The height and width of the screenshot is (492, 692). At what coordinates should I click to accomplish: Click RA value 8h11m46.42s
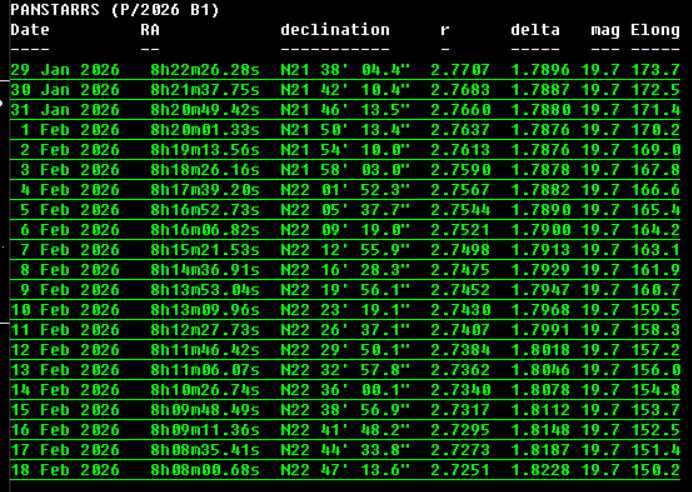[205, 350]
